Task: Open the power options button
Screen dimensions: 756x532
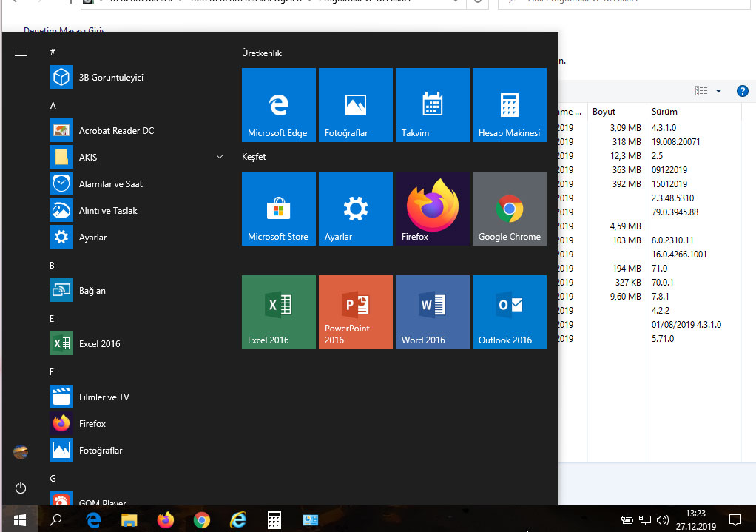Action: tap(21, 488)
